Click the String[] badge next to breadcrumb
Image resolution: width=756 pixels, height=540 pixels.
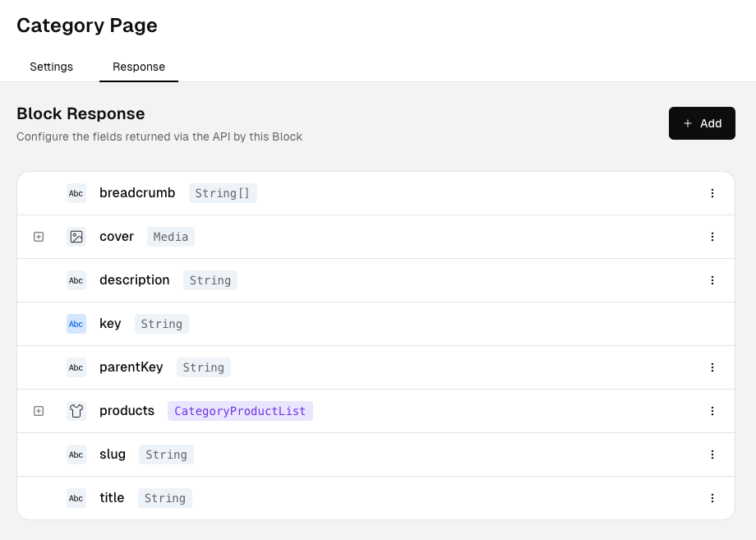(x=223, y=193)
